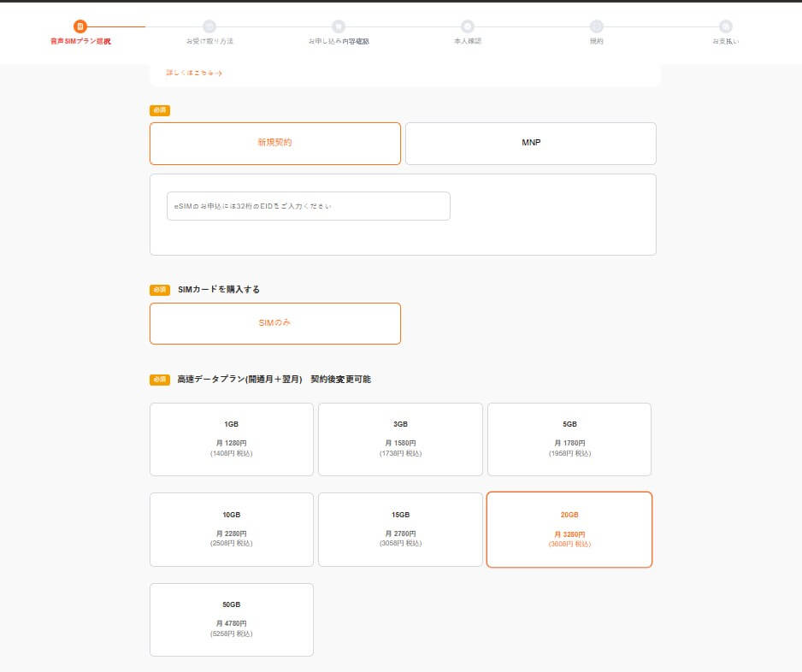Click the お受け取り方法 step icon
Viewport: 802px width, 672px height.
coord(209,27)
